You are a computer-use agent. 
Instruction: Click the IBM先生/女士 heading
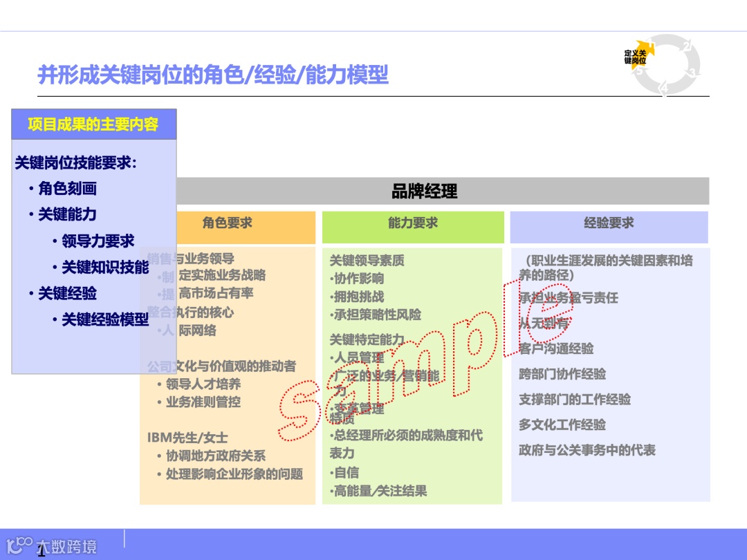(187, 438)
